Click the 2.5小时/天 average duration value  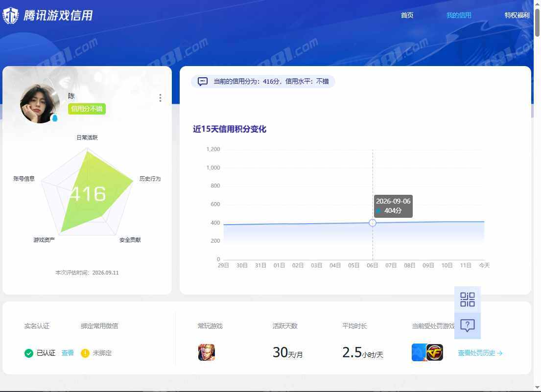pyautogui.click(x=362, y=353)
